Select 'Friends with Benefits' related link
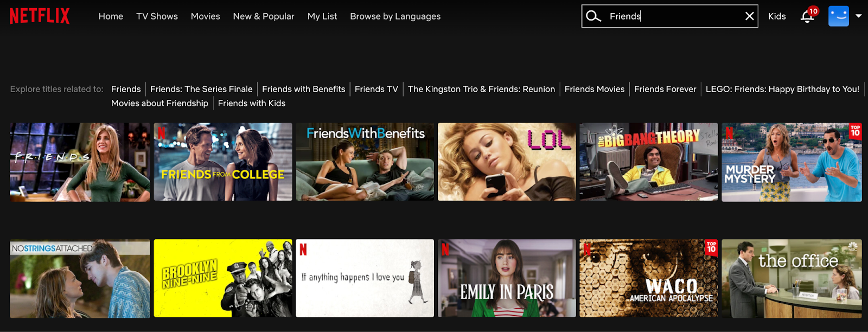The width and height of the screenshot is (868, 332). [304, 89]
